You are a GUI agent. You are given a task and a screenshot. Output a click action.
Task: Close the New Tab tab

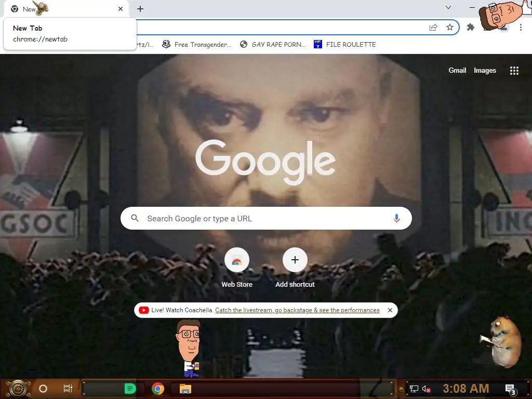(x=121, y=9)
